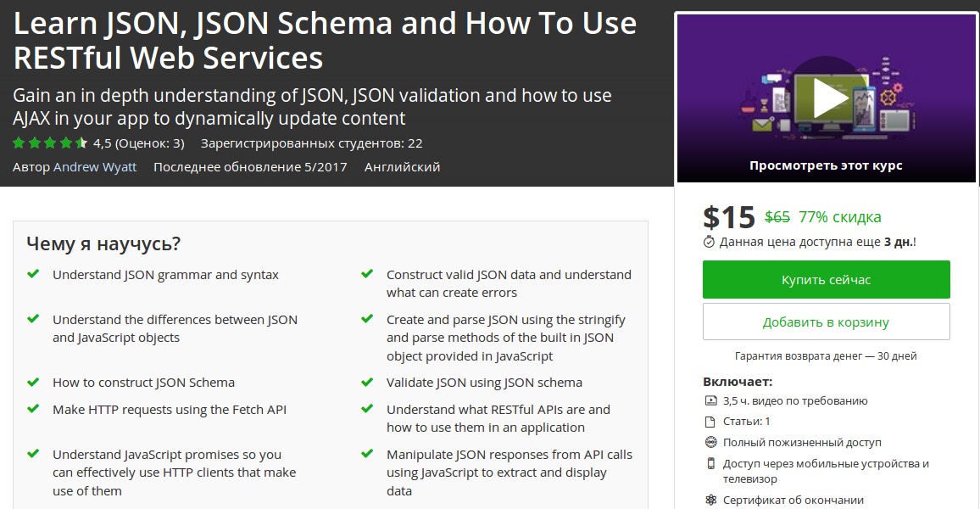Click checkmark beside "Validate JSON using JSON schema"

[x=368, y=382]
